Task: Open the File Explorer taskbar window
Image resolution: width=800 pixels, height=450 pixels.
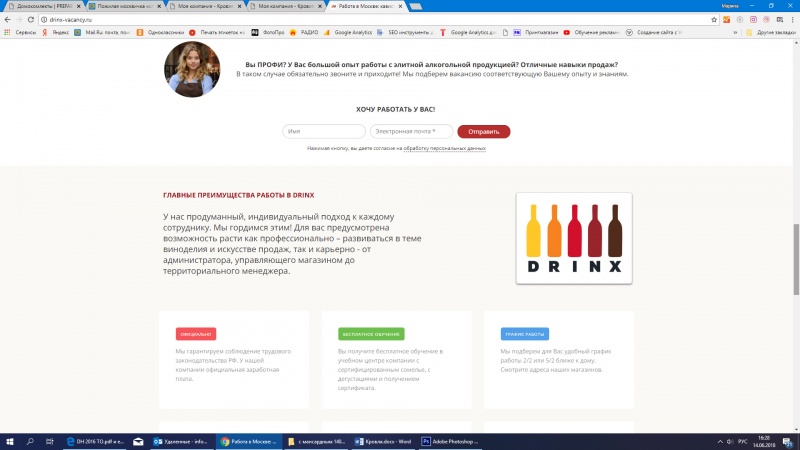Action: tap(316, 441)
